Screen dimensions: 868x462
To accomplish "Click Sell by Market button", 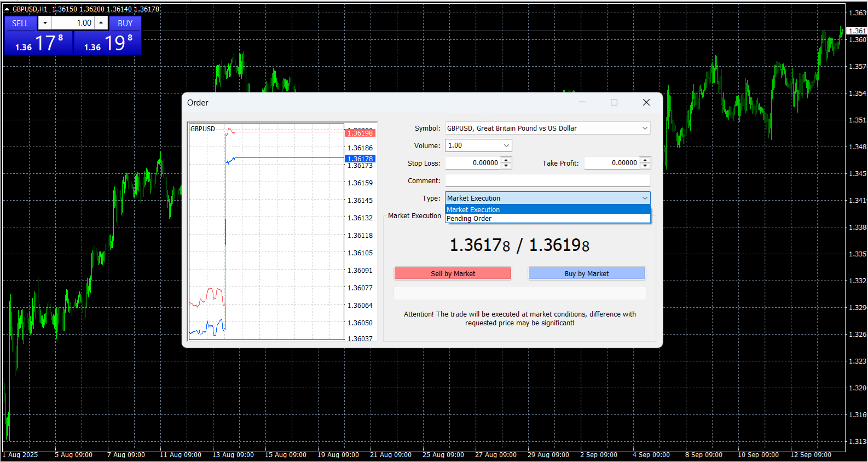I will pyautogui.click(x=453, y=273).
